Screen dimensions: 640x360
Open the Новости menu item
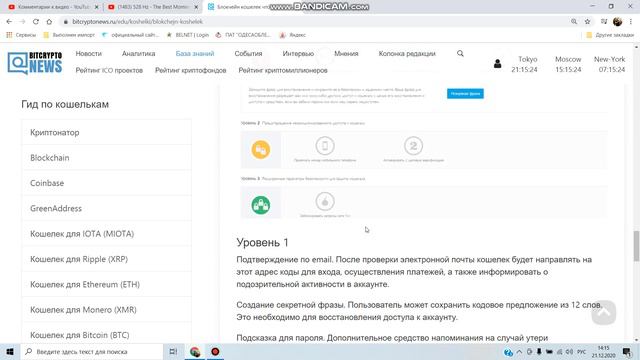point(89,53)
